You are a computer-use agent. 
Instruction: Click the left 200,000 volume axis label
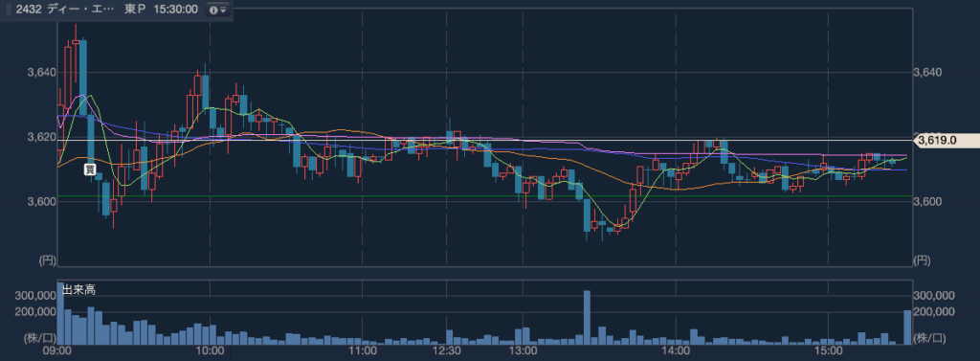click(35, 311)
